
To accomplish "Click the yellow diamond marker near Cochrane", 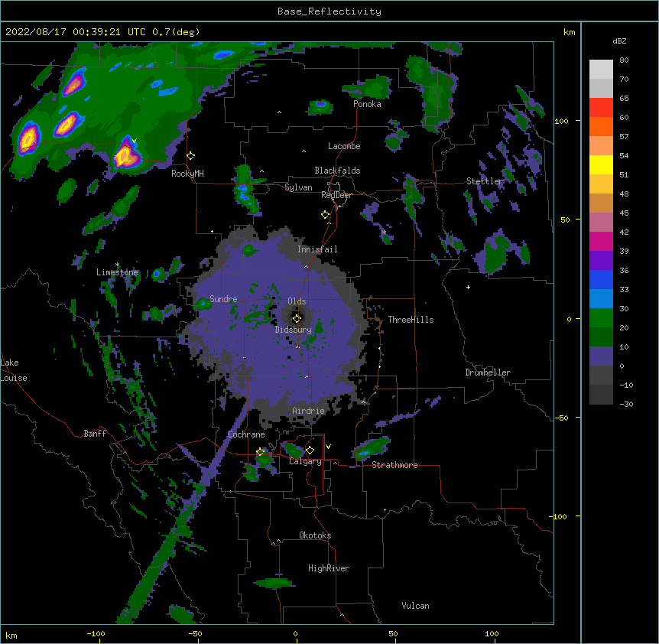I will (261, 452).
